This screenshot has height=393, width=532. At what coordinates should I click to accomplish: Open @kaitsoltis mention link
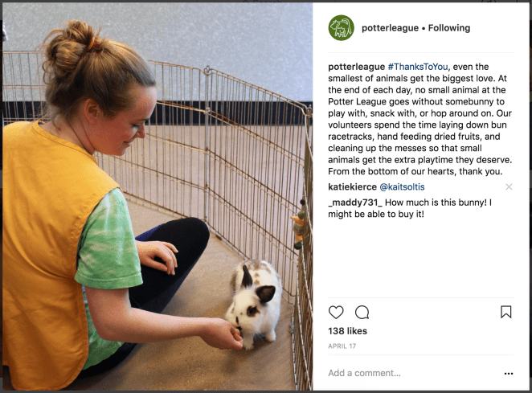(402, 187)
